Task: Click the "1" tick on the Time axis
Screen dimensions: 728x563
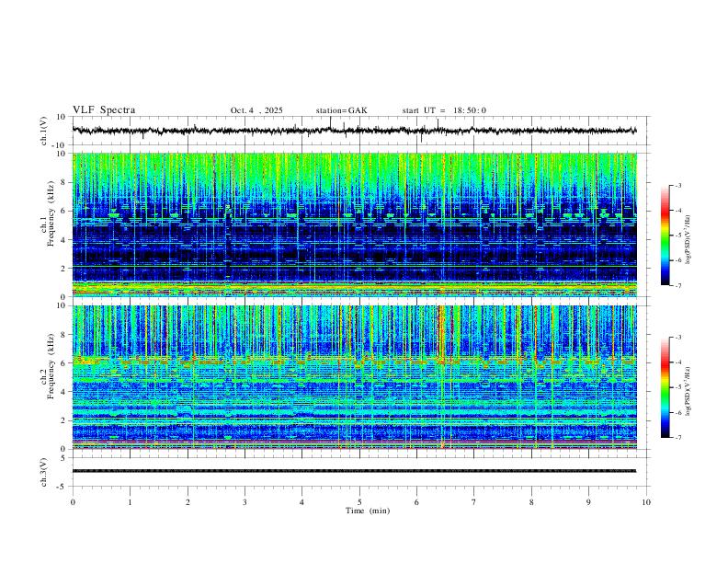Action: (130, 502)
